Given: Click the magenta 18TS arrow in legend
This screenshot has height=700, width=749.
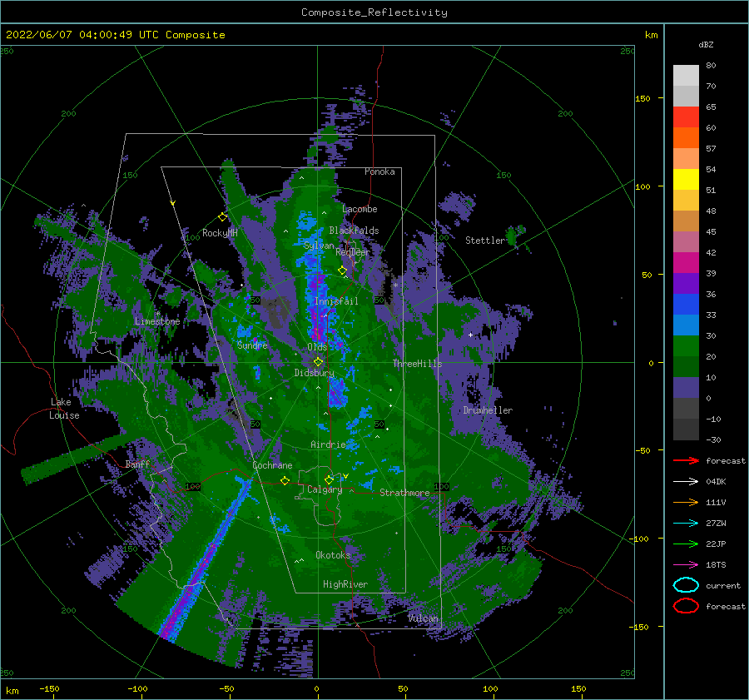Looking at the screenshot, I should click(686, 565).
